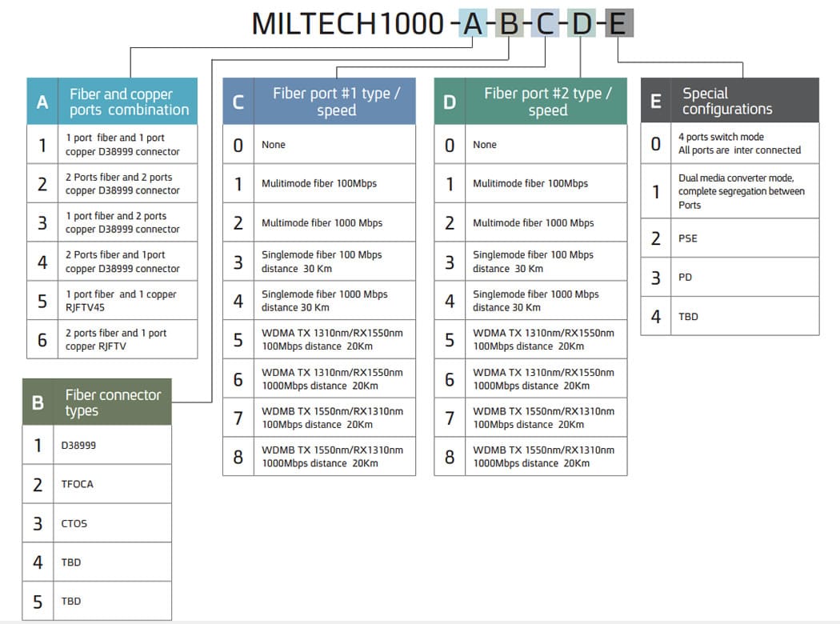Click the highlighted letter C in the MILTECH1000 part number

click(x=546, y=23)
